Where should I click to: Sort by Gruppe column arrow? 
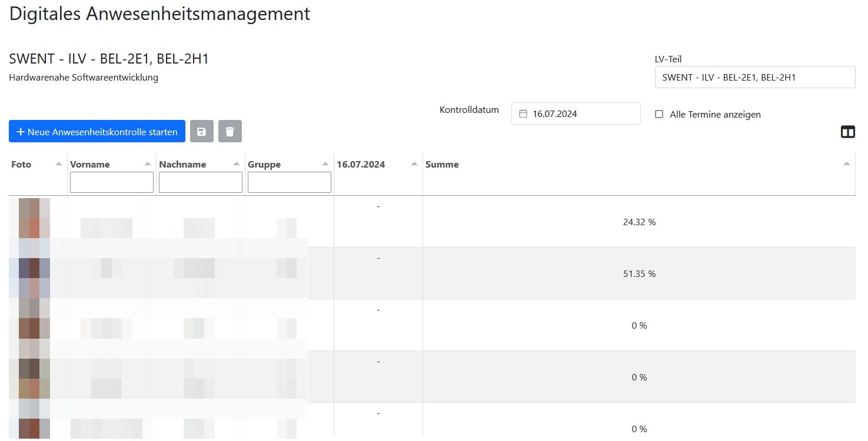[x=325, y=164]
